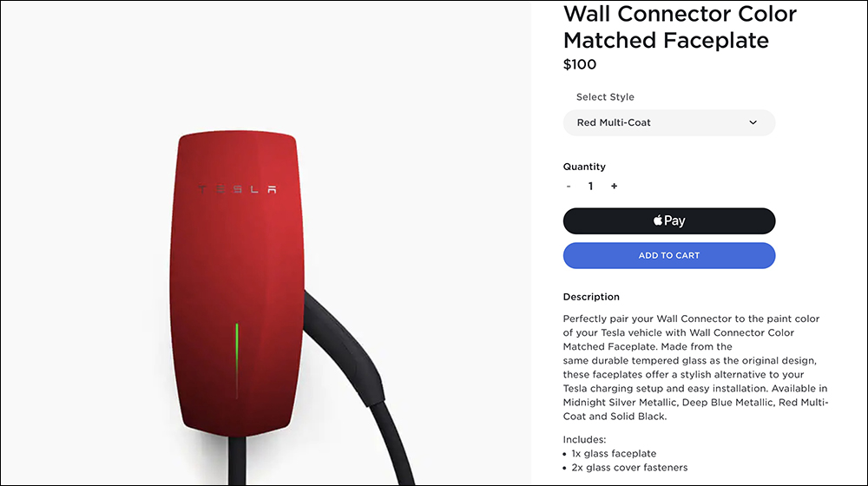This screenshot has height=486, width=868.
Task: Click the Select Style label
Action: pyautogui.click(x=605, y=97)
